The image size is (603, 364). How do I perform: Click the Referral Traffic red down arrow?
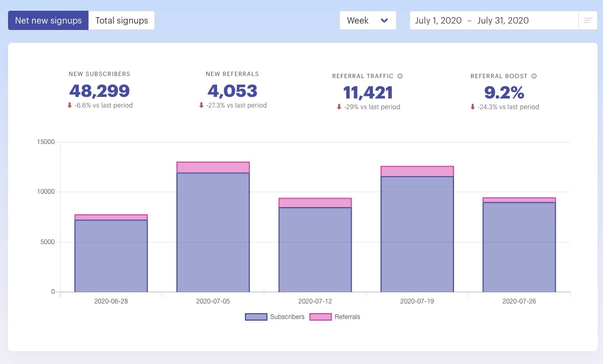click(339, 107)
